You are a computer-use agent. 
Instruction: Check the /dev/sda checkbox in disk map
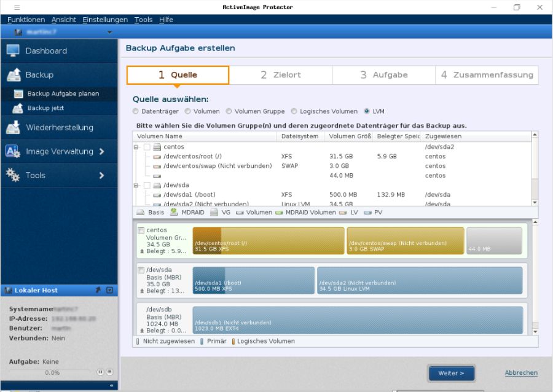click(141, 270)
